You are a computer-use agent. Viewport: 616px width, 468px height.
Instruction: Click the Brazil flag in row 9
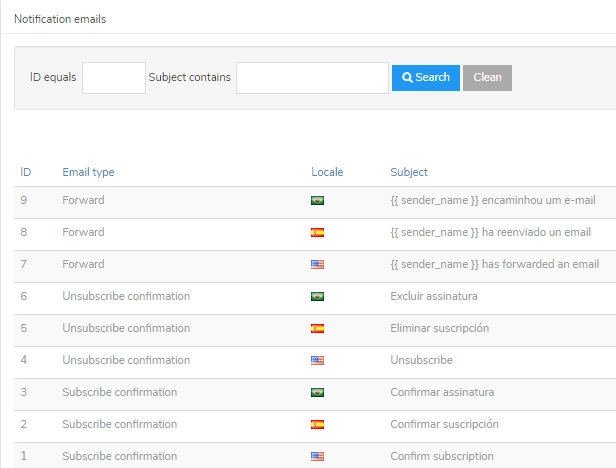tap(317, 201)
